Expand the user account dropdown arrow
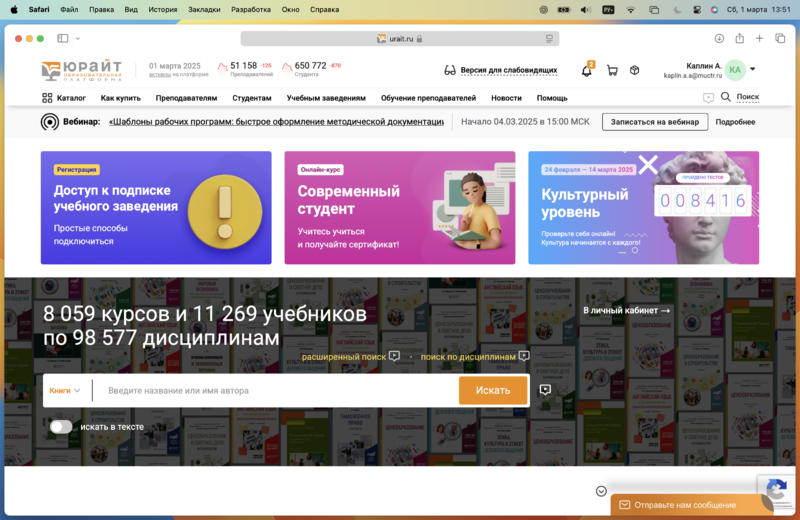 click(x=752, y=69)
